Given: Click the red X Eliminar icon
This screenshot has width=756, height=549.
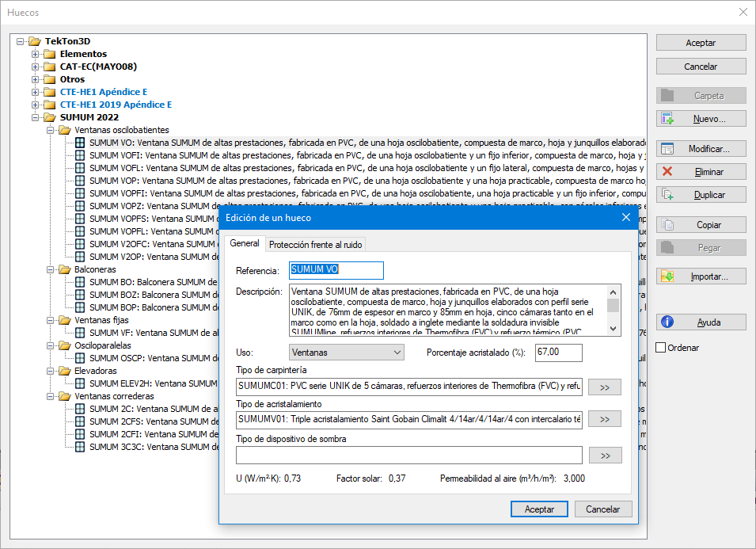Looking at the screenshot, I should pos(667,171).
